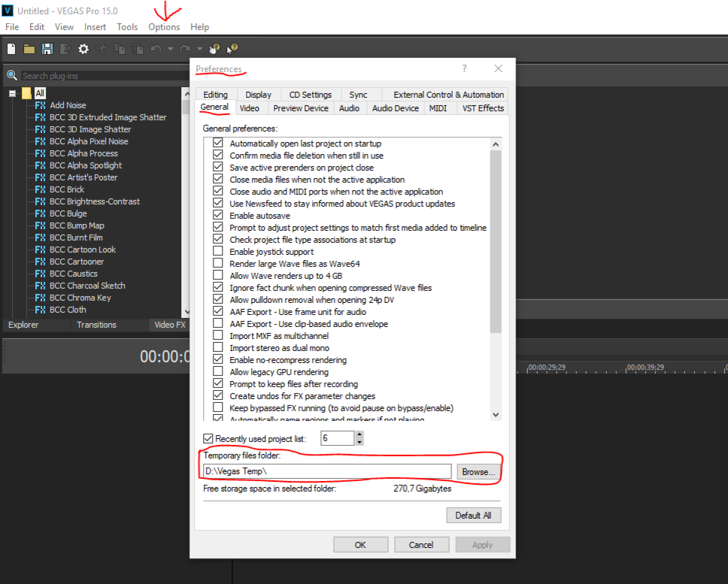Click the Copy icon in toolbar
This screenshot has height=584, width=728.
120,49
